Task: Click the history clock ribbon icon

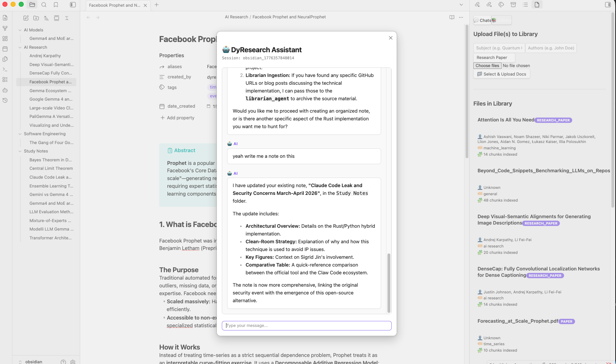Action: coord(5,100)
